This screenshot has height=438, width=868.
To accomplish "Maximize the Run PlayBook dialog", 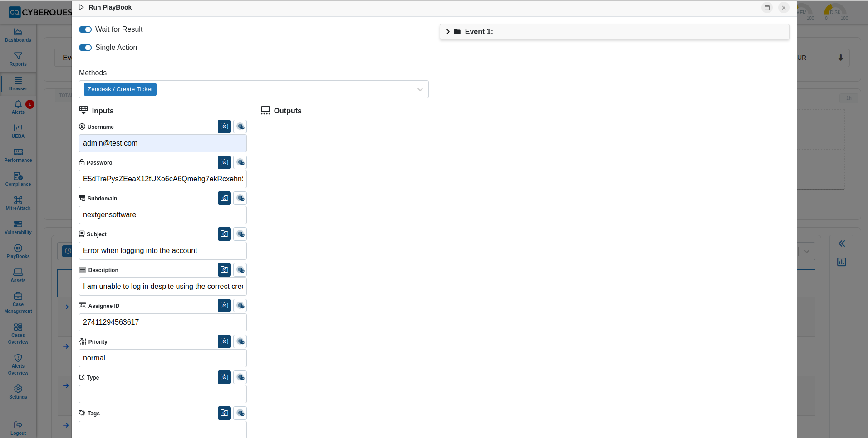I will pos(767,8).
